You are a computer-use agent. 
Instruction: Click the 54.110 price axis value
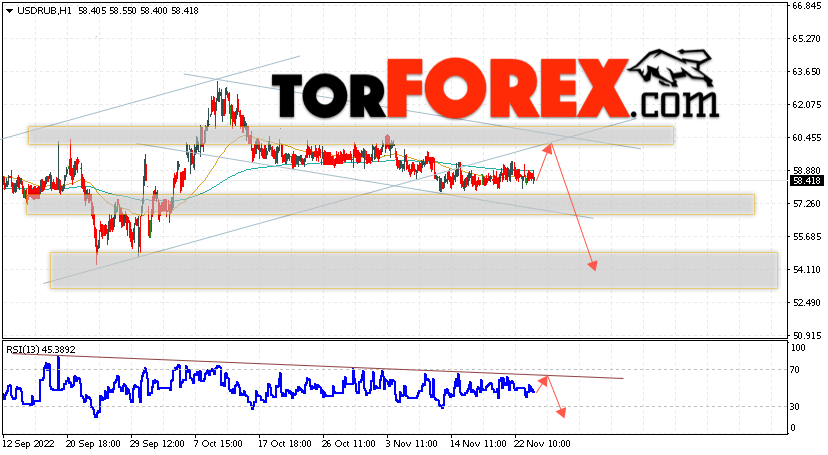coord(806,269)
